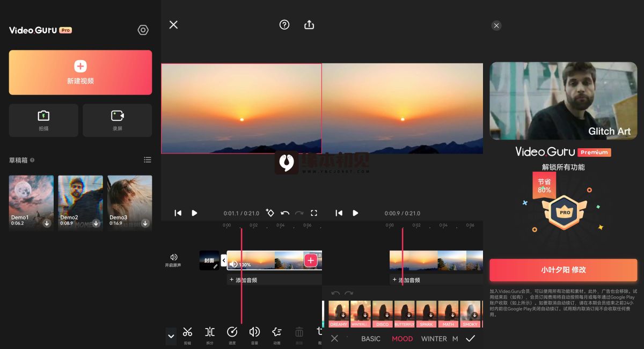Download the Demo3 draft
The height and width of the screenshot is (349, 644).
pos(145,223)
